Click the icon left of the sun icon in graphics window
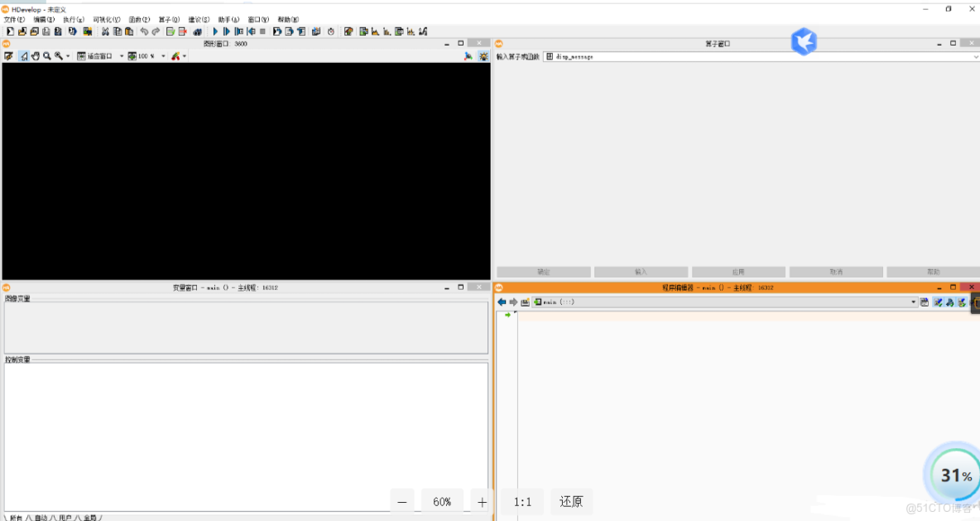 click(468, 56)
